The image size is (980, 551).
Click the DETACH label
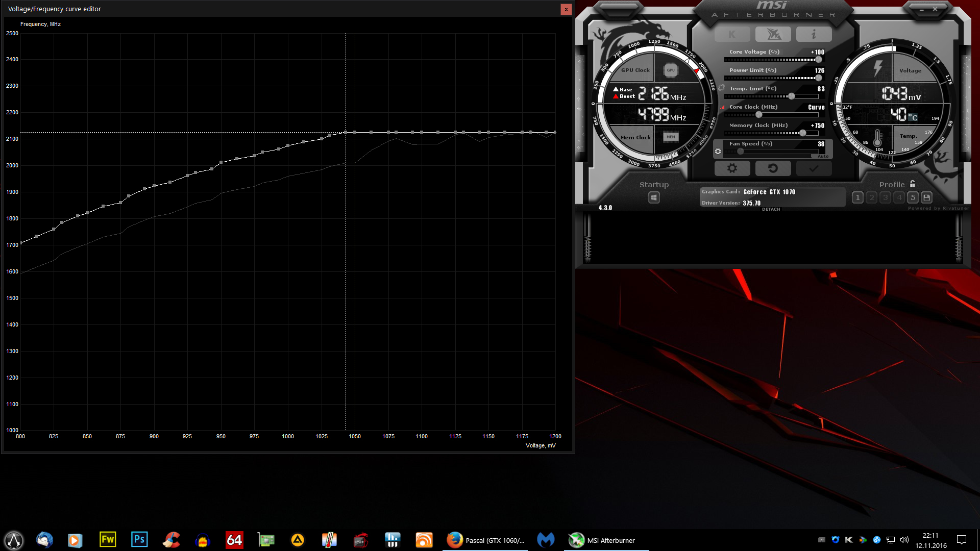tap(771, 209)
